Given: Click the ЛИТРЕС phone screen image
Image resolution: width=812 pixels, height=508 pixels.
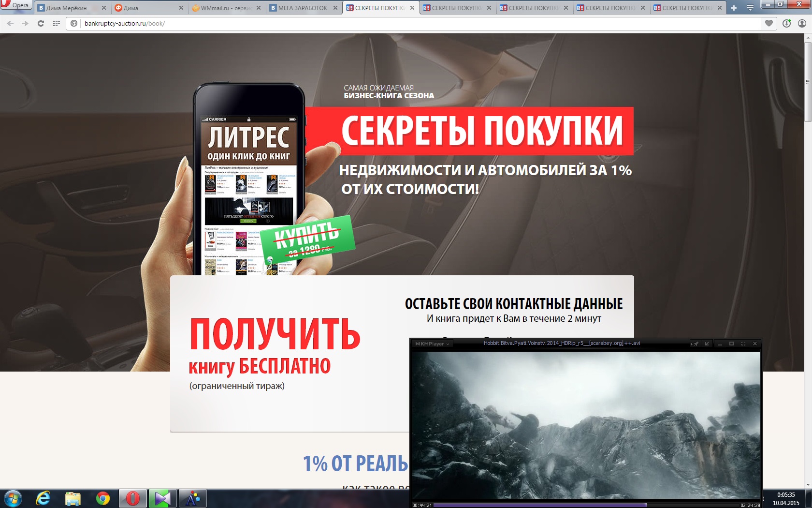Looking at the screenshot, I should pos(249,196).
